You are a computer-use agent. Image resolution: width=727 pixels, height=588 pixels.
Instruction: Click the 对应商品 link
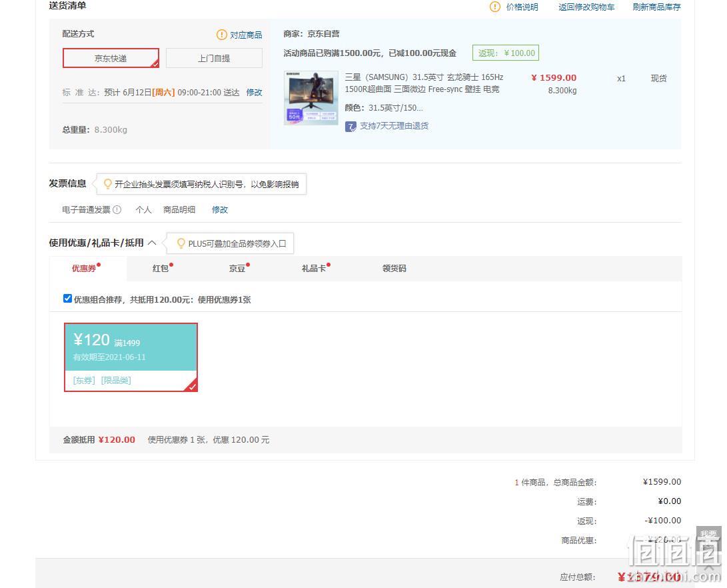pyautogui.click(x=246, y=35)
